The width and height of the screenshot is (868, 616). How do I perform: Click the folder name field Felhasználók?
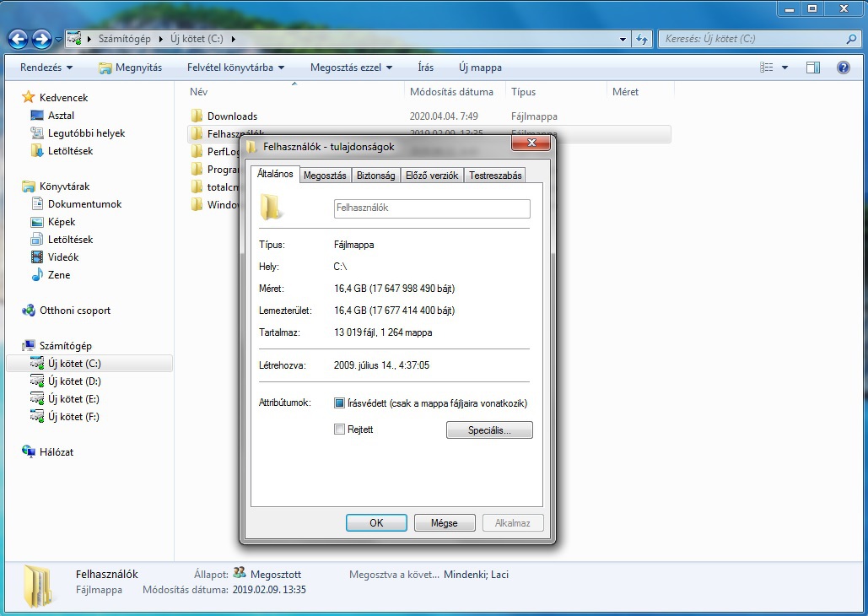click(432, 208)
